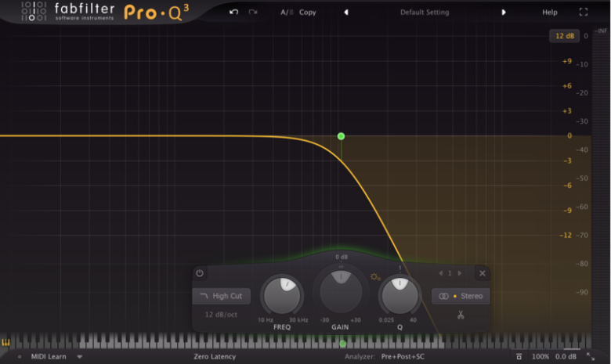Go to previous preset with left arrow
The image size is (611, 364).
tap(346, 13)
